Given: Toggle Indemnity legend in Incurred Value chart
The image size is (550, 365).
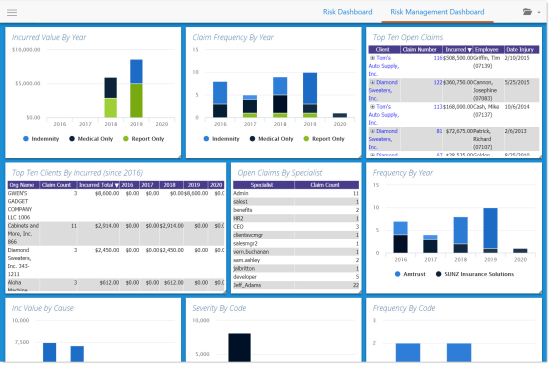Looking at the screenshot, I should pyautogui.click(x=41, y=139).
